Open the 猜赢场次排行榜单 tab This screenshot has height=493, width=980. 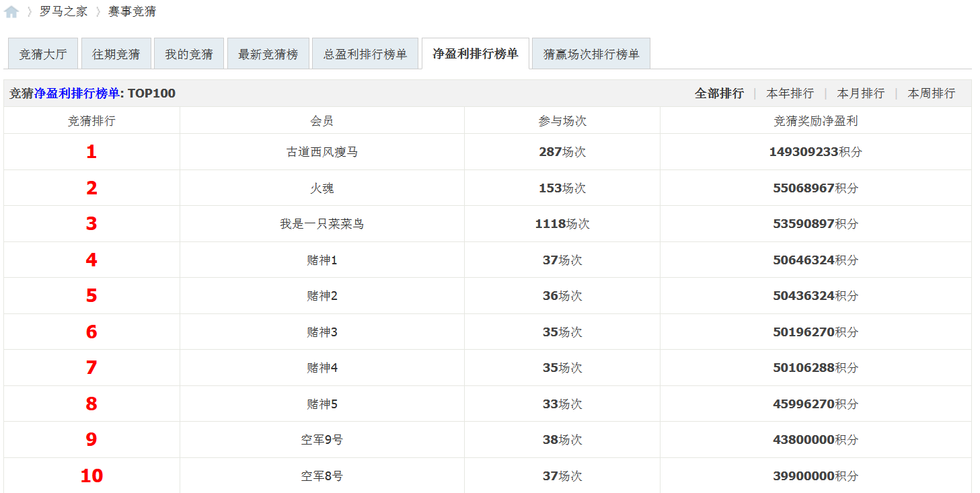(591, 54)
